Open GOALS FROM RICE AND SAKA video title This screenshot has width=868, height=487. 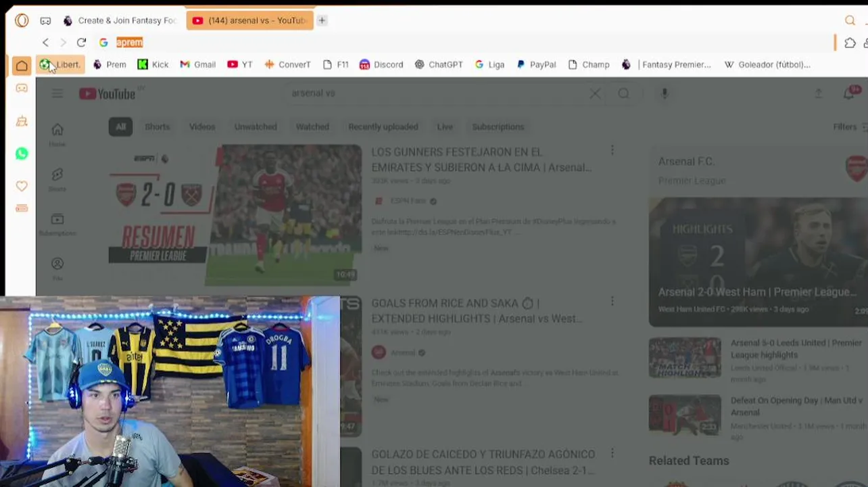(x=477, y=310)
